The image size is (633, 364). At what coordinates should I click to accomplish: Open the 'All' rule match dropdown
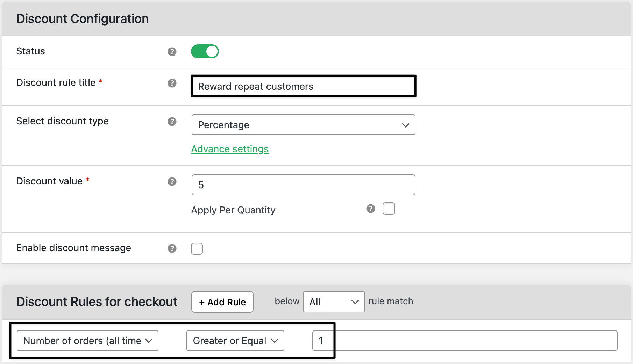(x=334, y=302)
